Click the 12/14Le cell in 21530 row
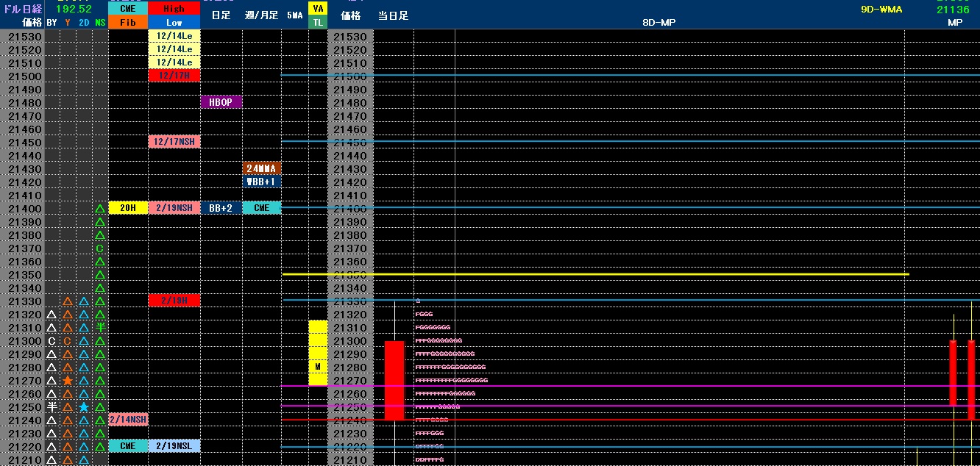 click(x=174, y=36)
